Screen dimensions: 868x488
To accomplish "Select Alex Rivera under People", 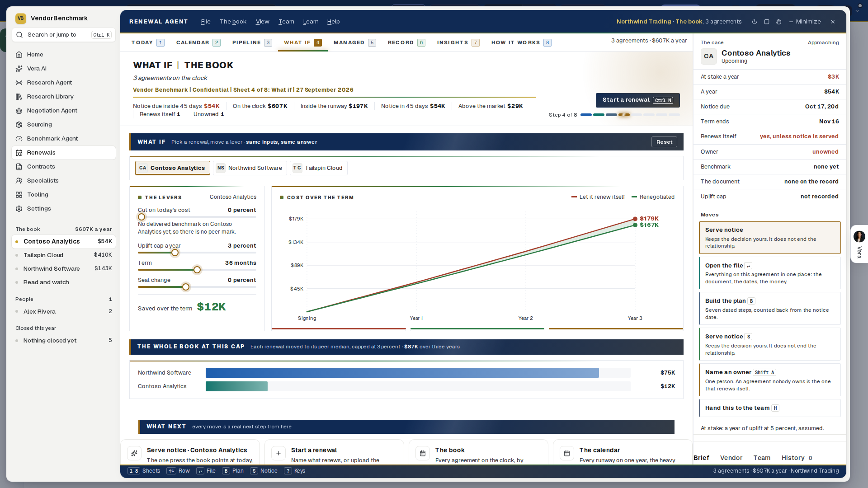I will pyautogui.click(x=63, y=312).
